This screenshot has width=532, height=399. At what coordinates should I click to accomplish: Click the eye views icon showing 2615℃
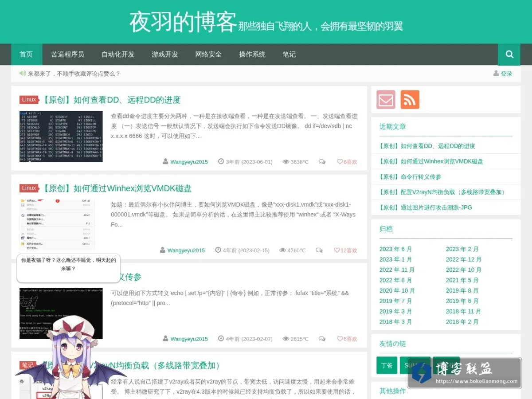point(286,339)
